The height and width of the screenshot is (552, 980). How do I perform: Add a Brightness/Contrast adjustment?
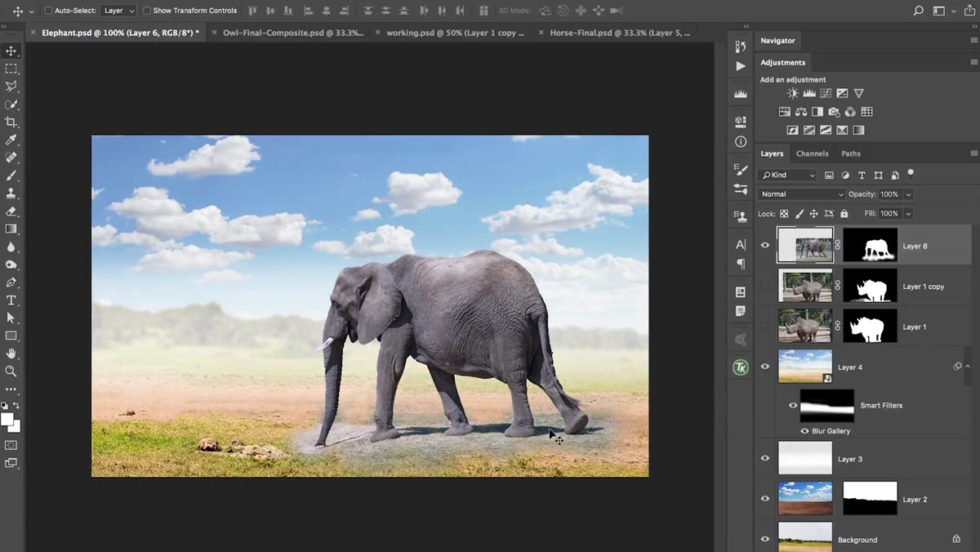tap(792, 94)
